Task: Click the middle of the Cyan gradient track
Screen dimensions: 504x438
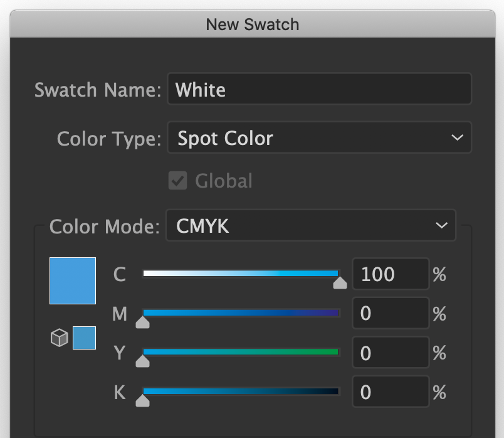Action: click(241, 274)
